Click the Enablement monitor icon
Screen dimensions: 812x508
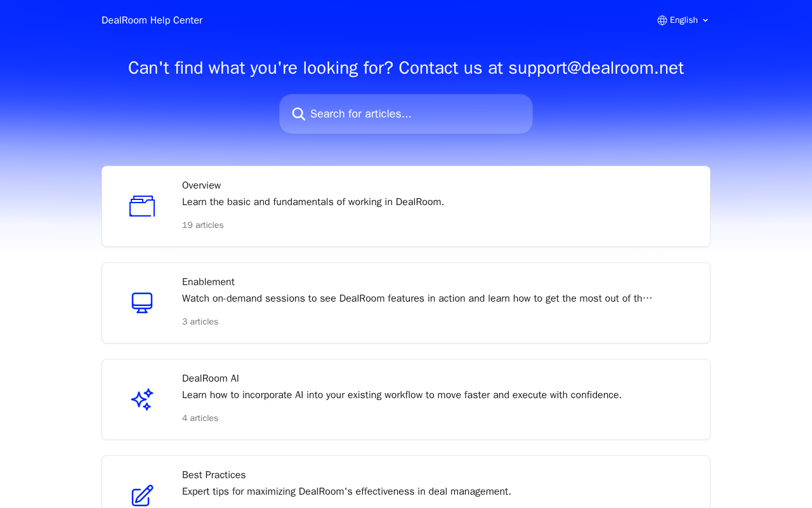pyautogui.click(x=142, y=303)
